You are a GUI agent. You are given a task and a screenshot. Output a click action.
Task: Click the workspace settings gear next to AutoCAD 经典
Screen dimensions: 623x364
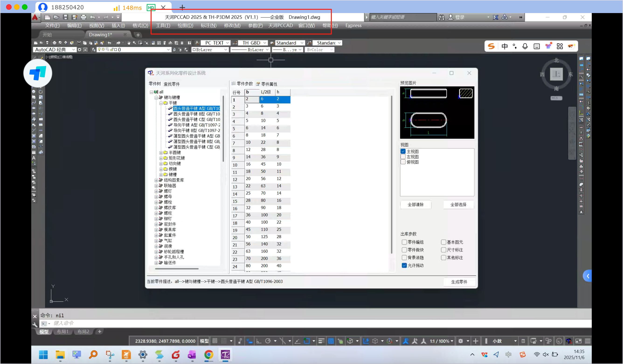79,49
